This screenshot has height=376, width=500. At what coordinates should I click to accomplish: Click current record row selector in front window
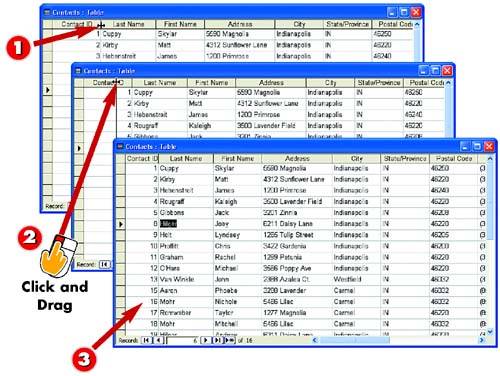(x=121, y=224)
